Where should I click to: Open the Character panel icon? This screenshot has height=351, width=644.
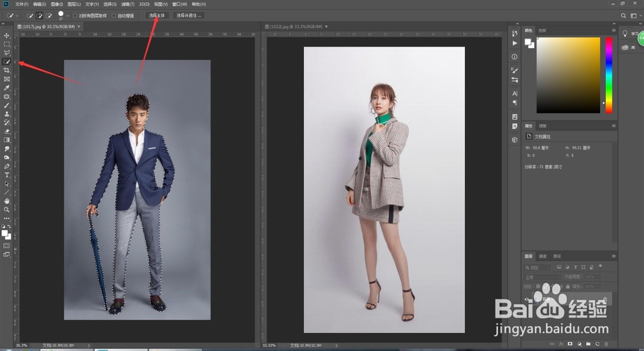pos(515,93)
